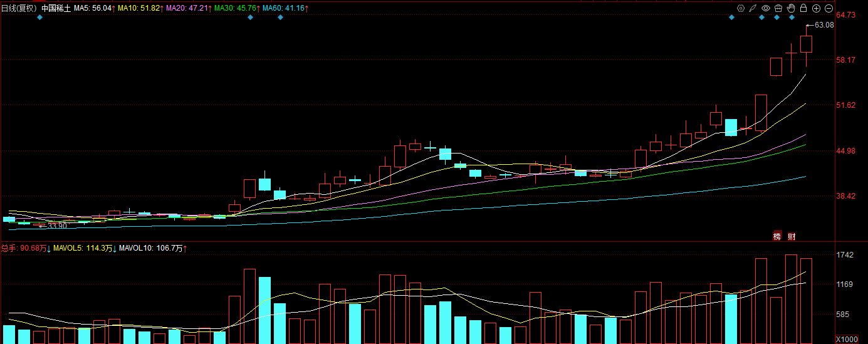Screen dimensions: 868x344
Task: Open the toolbox icon
Action: tap(778, 8)
